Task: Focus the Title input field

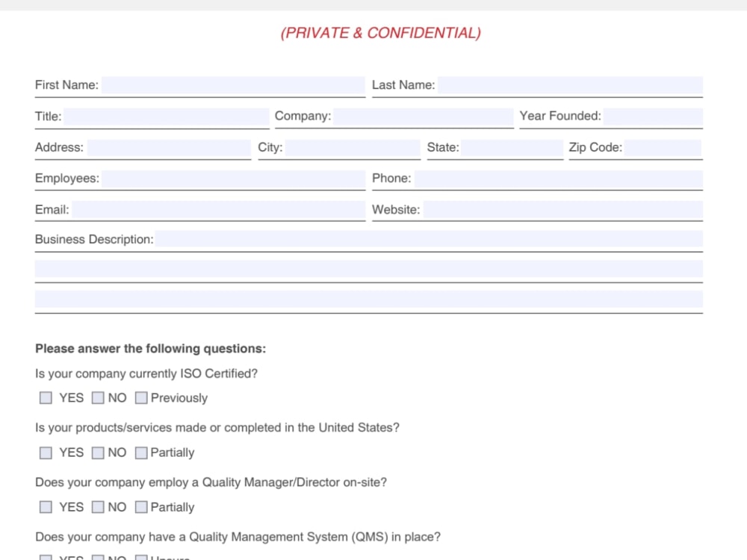Action: click(167, 116)
